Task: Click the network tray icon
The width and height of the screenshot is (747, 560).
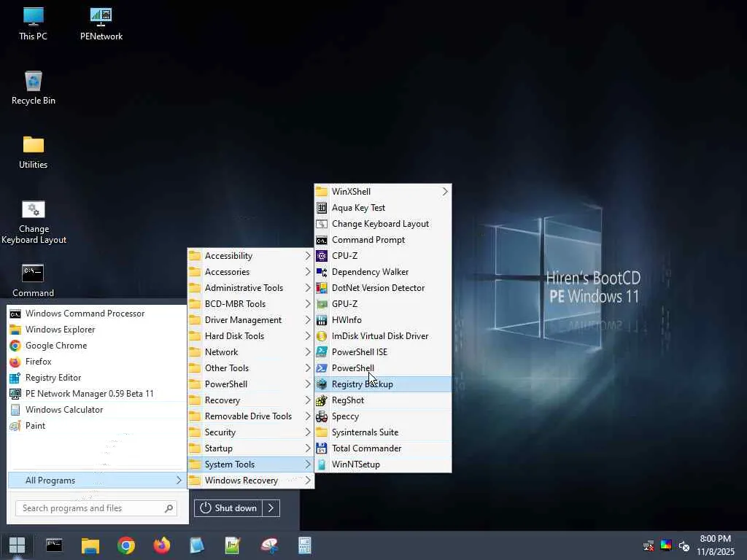Action: point(649,545)
